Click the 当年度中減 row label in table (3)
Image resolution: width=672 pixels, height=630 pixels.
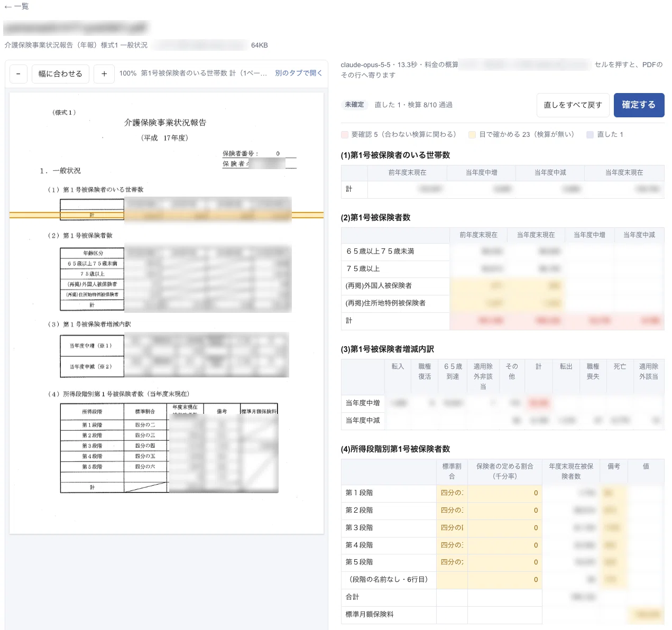[363, 421]
